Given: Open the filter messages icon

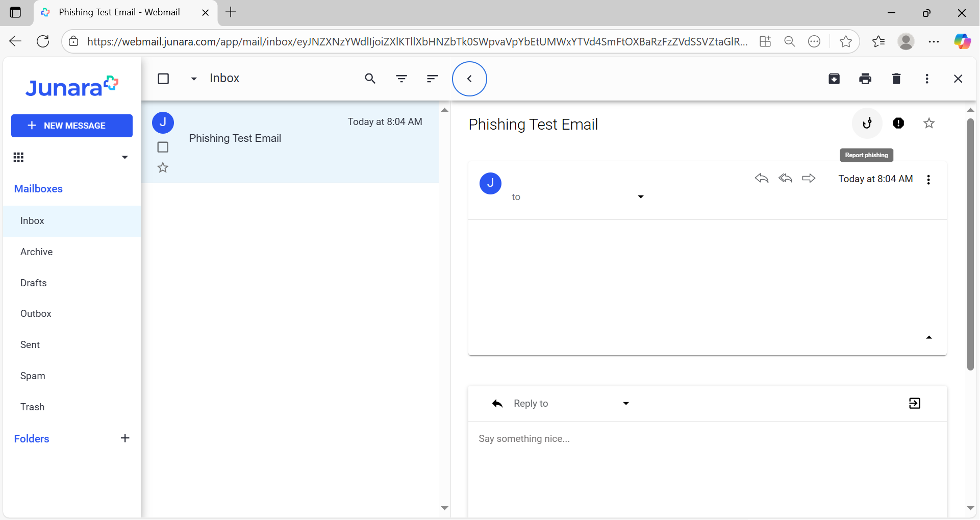Looking at the screenshot, I should click(x=401, y=79).
